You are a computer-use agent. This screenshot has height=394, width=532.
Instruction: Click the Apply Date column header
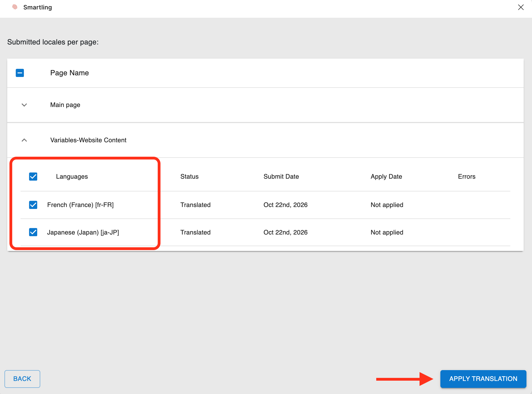(386, 176)
